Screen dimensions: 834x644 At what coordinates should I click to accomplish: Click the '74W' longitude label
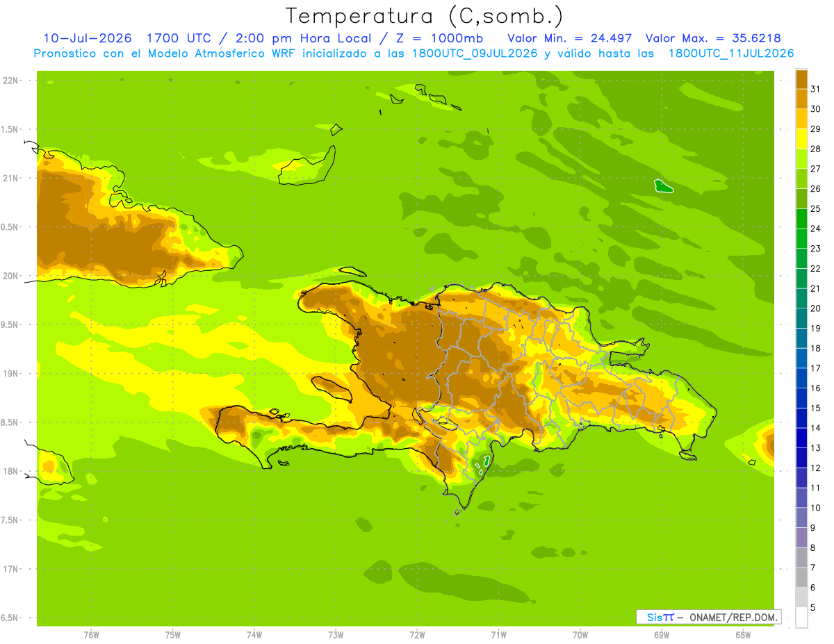coord(254,635)
